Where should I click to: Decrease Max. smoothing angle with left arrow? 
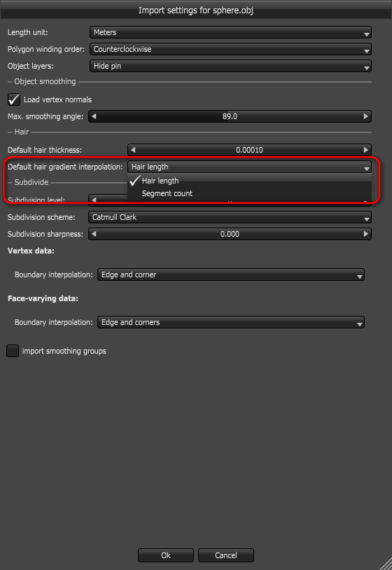point(94,116)
